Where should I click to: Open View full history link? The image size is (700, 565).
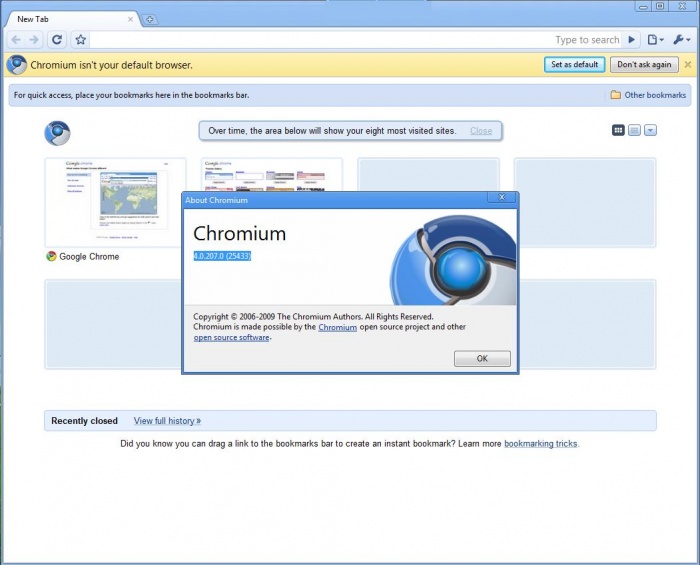pos(167,421)
